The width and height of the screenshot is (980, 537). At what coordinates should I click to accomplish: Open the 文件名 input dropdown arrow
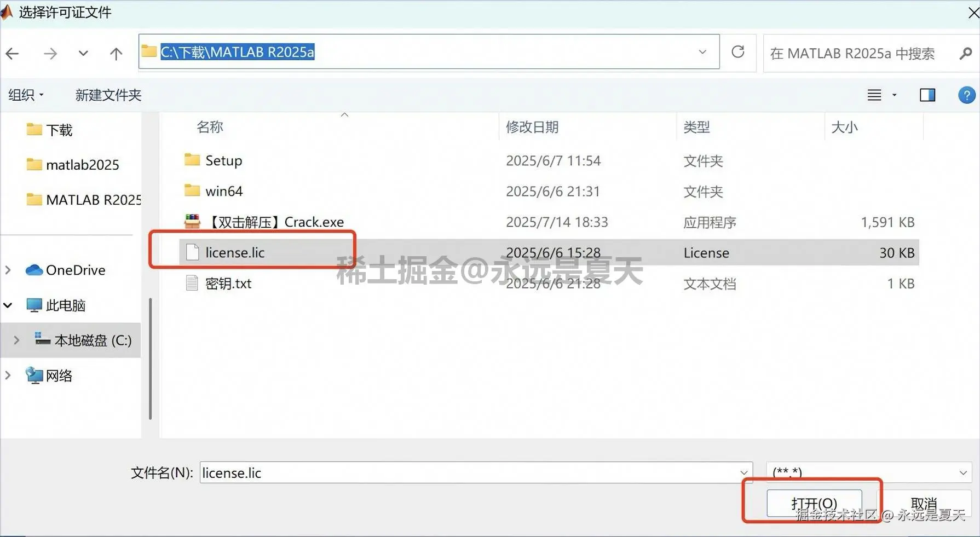click(x=743, y=473)
